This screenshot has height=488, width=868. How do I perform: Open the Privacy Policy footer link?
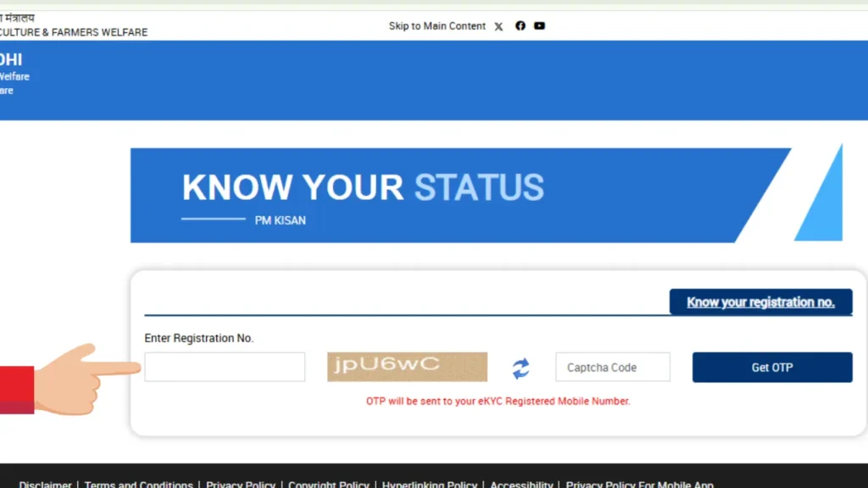pos(241,484)
